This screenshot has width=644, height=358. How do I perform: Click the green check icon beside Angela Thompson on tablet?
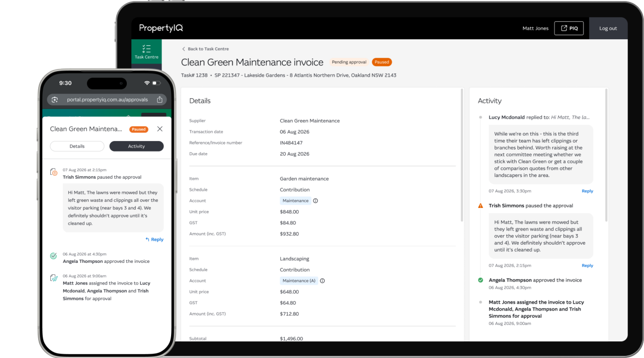pos(480,280)
